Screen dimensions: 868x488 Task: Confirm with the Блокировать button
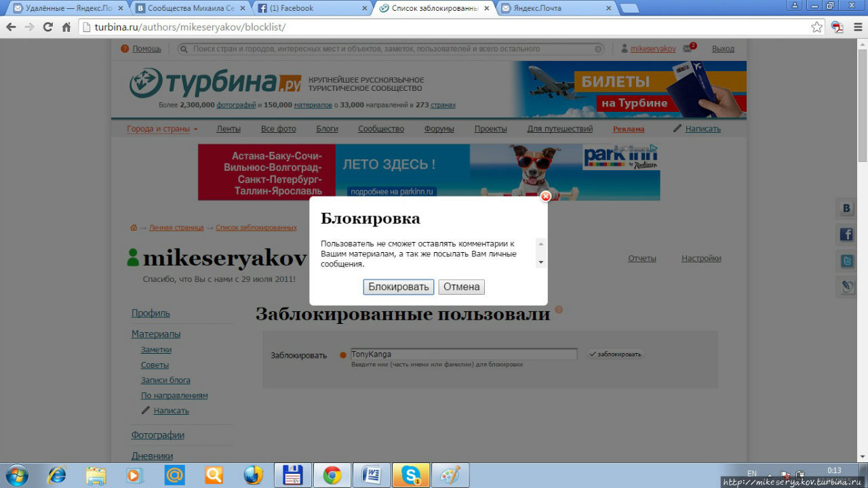click(x=399, y=287)
